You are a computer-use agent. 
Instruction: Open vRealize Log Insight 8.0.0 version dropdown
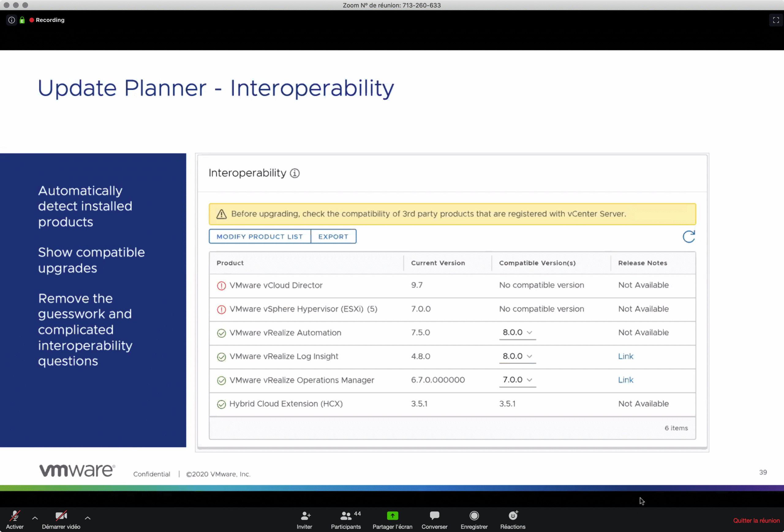517,356
